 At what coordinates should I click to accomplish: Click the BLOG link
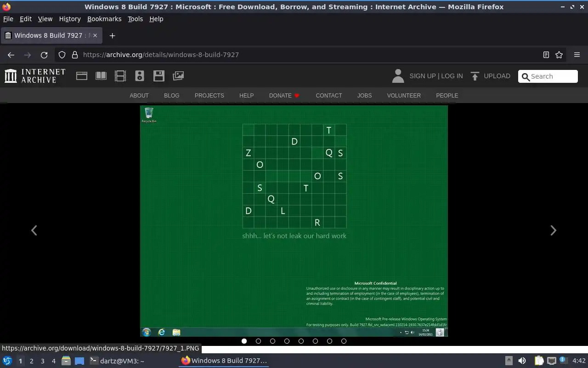tap(171, 95)
